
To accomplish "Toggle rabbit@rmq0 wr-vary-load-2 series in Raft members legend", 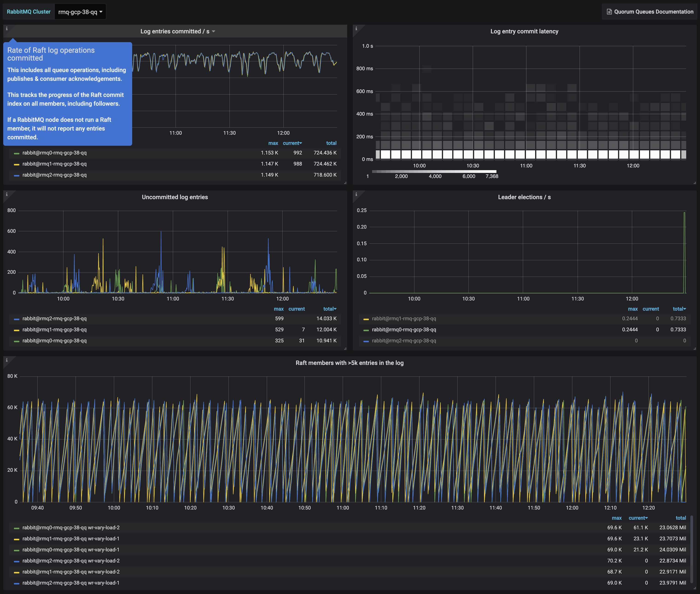I will point(71,528).
